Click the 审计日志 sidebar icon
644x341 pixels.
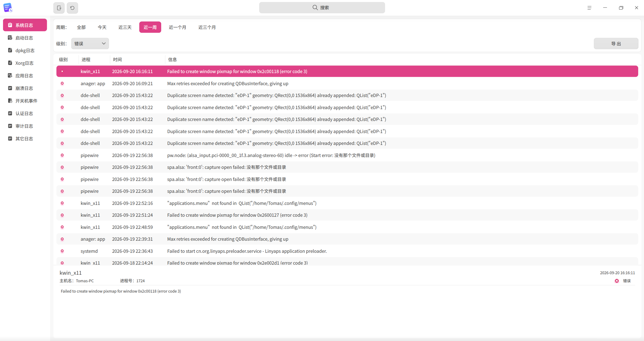[x=10, y=126]
